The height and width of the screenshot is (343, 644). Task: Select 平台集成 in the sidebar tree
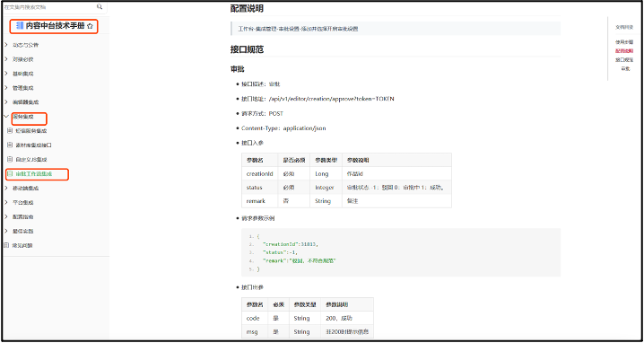pyautogui.click(x=23, y=202)
